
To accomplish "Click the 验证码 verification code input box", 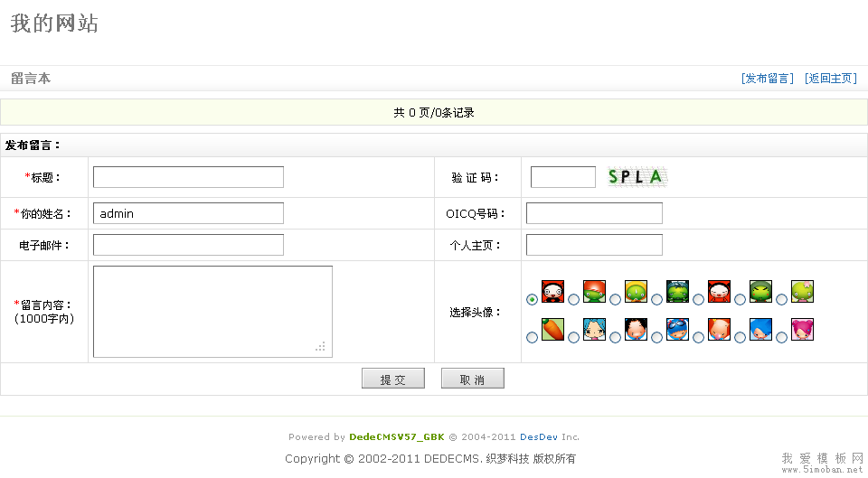I will point(562,177).
